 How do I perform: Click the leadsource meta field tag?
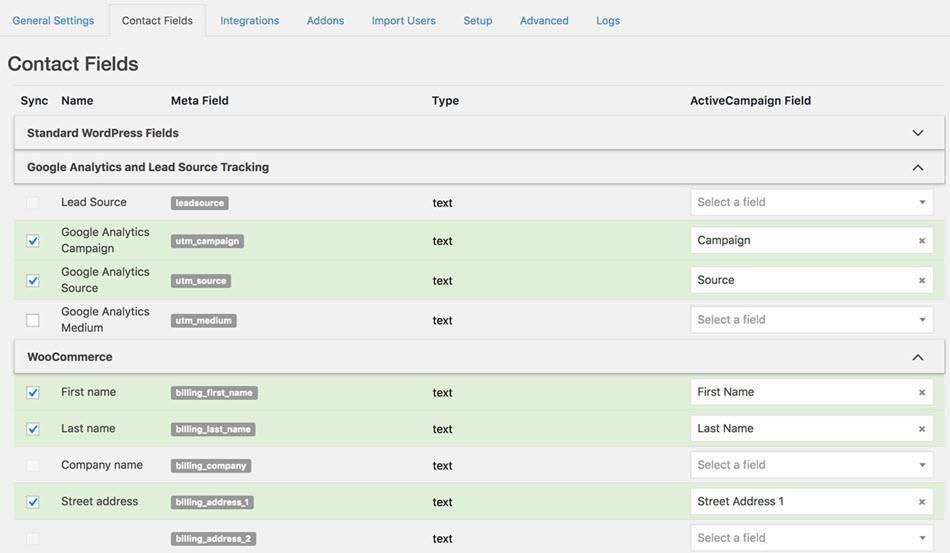pyautogui.click(x=199, y=203)
